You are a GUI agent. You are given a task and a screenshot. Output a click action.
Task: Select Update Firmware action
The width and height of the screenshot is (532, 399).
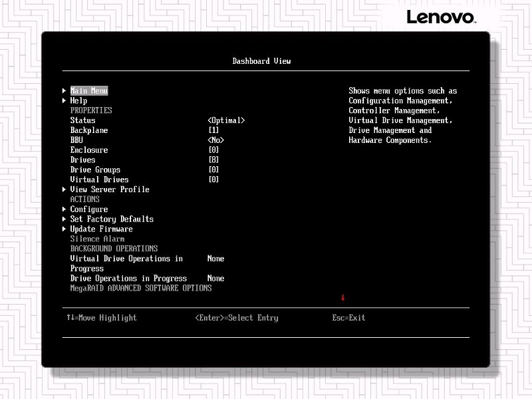101,229
